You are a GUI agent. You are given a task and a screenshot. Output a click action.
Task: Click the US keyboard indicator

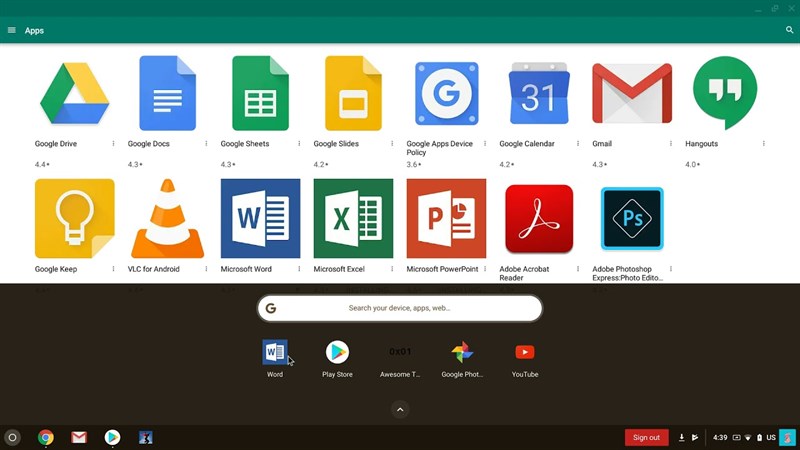point(771,437)
